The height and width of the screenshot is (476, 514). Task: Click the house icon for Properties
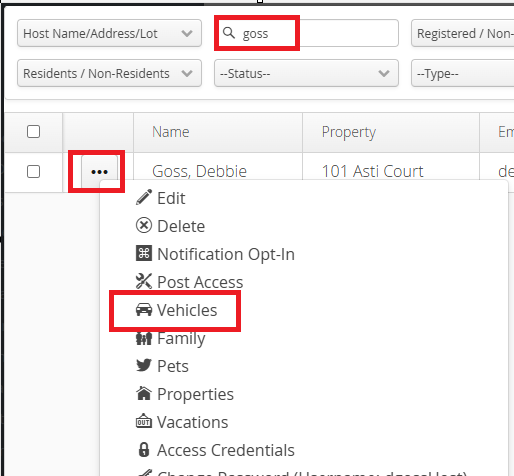(x=144, y=394)
